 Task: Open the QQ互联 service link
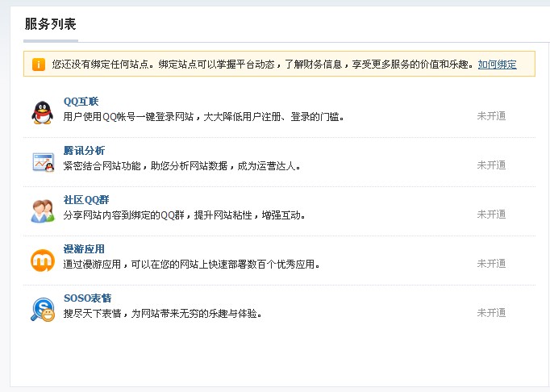tap(81, 102)
